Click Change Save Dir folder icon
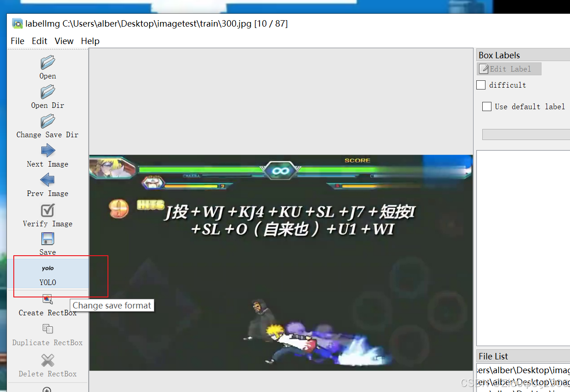Image resolution: width=570 pixels, height=392 pixels. (48, 121)
